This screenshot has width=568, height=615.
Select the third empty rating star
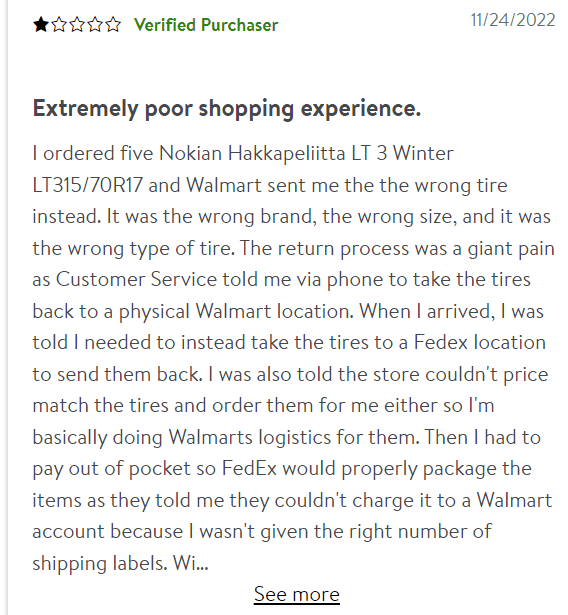[77, 25]
